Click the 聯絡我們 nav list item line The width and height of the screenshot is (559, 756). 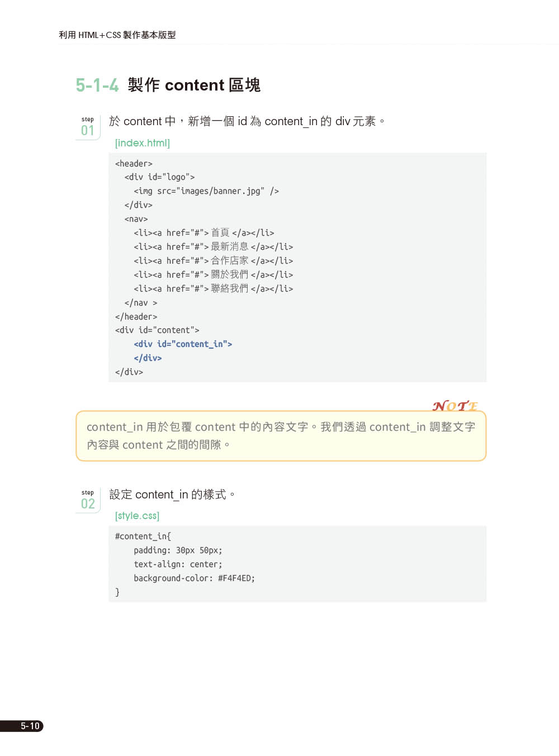point(213,289)
